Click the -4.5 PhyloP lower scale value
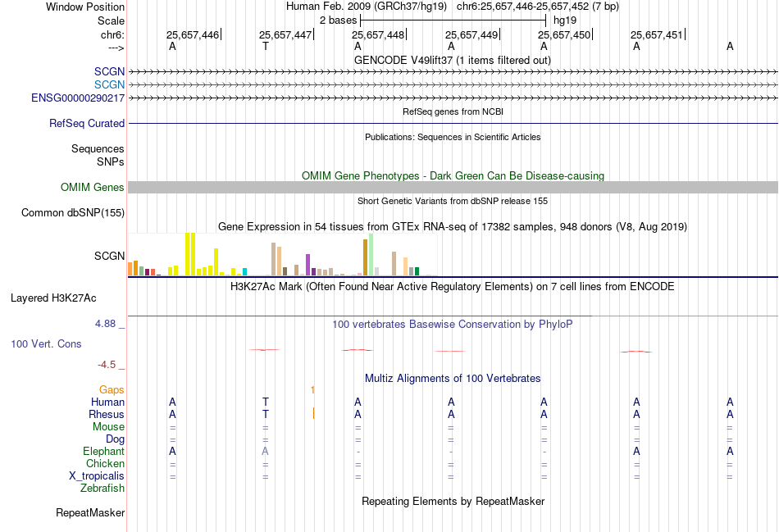The width and height of the screenshot is (779, 532). (107, 365)
